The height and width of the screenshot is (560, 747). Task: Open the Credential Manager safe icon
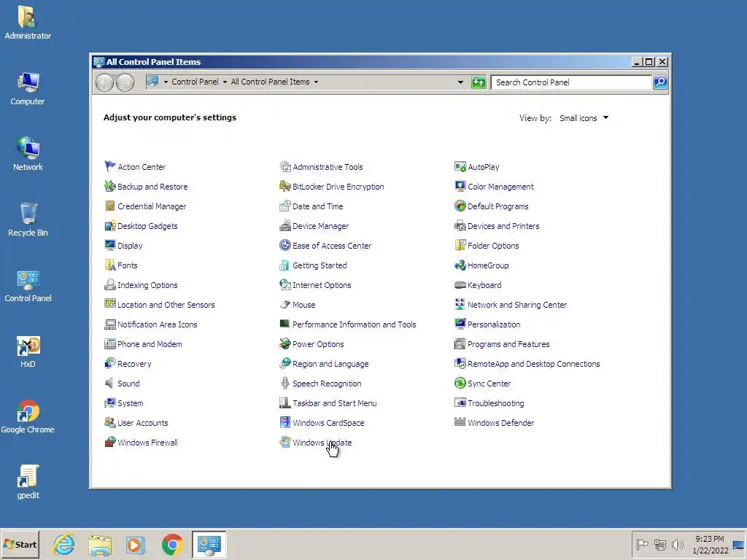coord(110,206)
